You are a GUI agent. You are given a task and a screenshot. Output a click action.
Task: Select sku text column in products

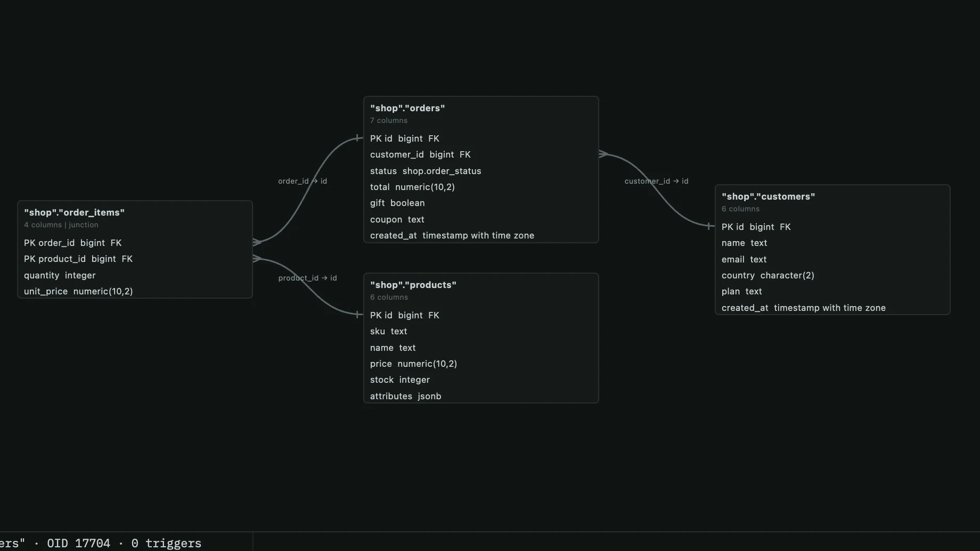pos(481,331)
